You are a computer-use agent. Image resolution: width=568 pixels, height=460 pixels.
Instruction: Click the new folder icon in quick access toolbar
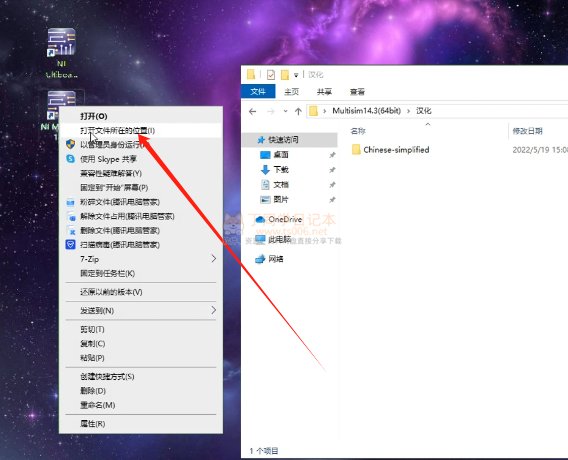coord(285,75)
